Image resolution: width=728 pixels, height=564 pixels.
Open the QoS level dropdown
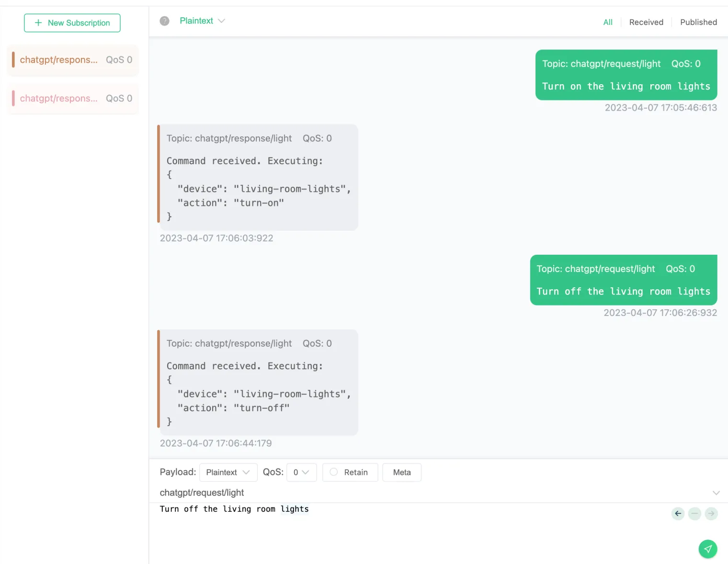click(301, 472)
